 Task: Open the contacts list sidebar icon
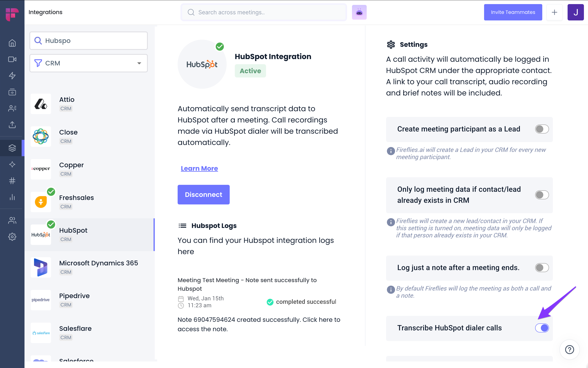[12, 108]
